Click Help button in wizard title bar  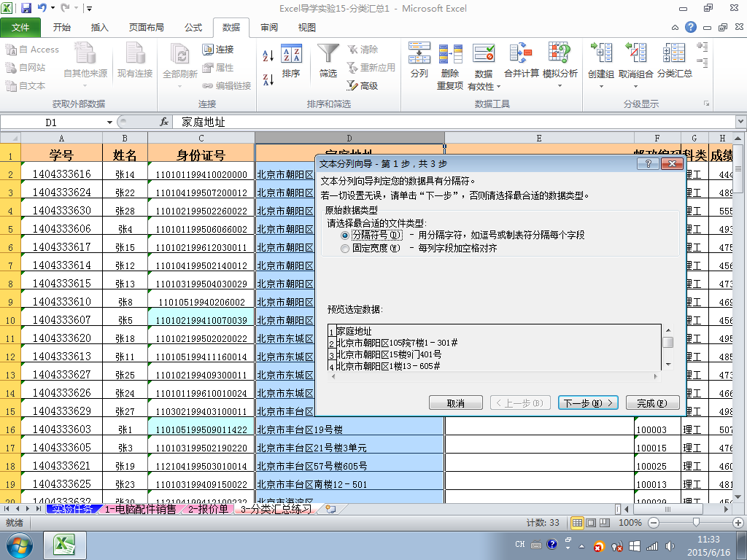click(649, 164)
